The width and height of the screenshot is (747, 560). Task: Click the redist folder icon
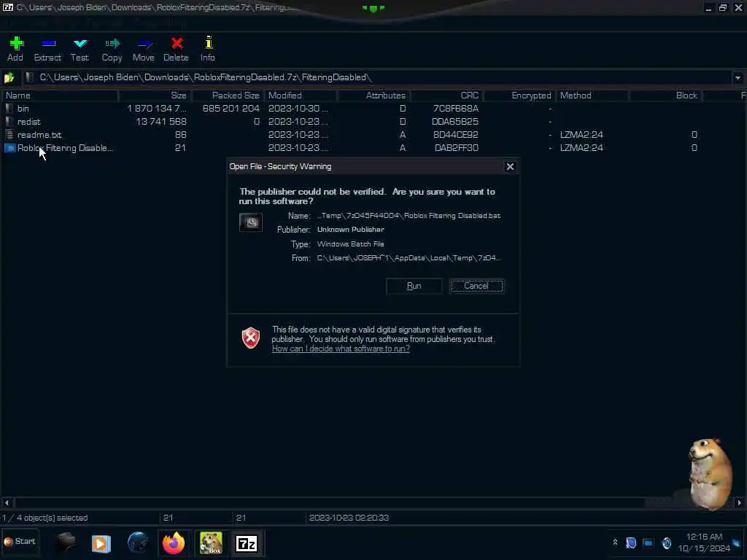[x=9, y=122]
